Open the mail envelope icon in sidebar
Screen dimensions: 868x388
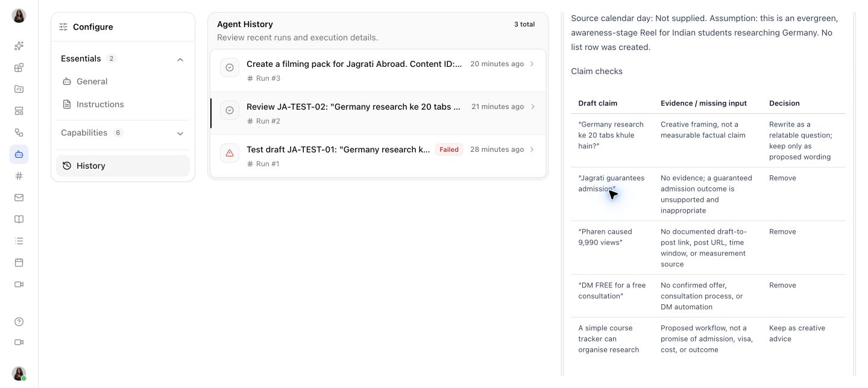(x=19, y=198)
